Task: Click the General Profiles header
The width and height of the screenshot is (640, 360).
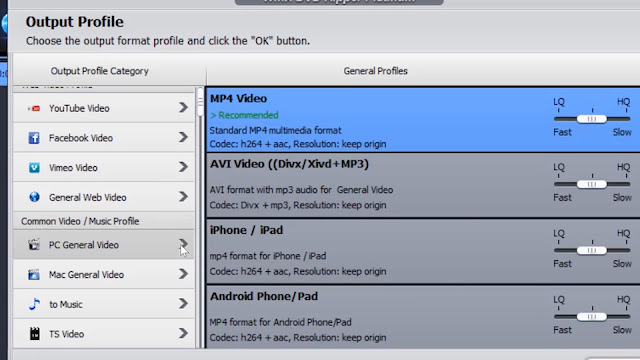Action: [x=376, y=71]
